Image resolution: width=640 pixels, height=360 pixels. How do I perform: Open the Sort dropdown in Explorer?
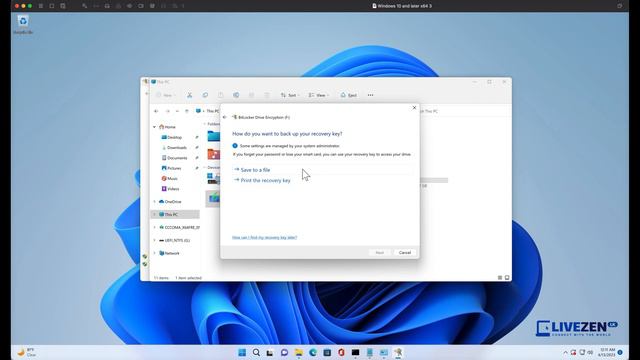point(290,95)
